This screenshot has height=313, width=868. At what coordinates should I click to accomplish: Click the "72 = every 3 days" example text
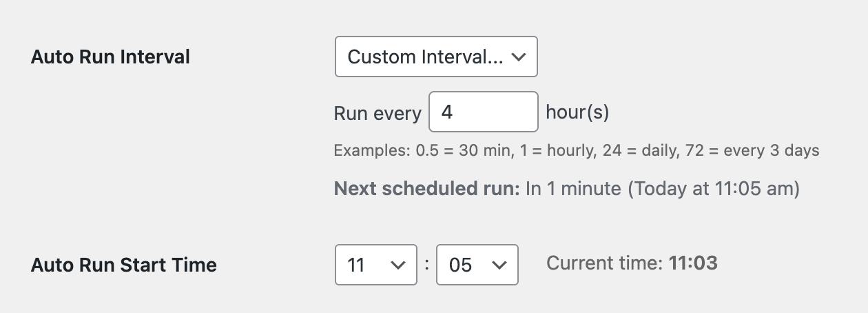point(752,150)
